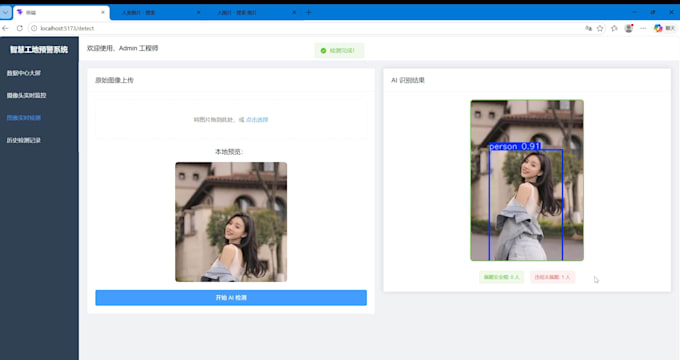Close the third browser tab
Image resolution: width=680 pixels, height=360 pixels.
pyautogui.click(x=294, y=13)
